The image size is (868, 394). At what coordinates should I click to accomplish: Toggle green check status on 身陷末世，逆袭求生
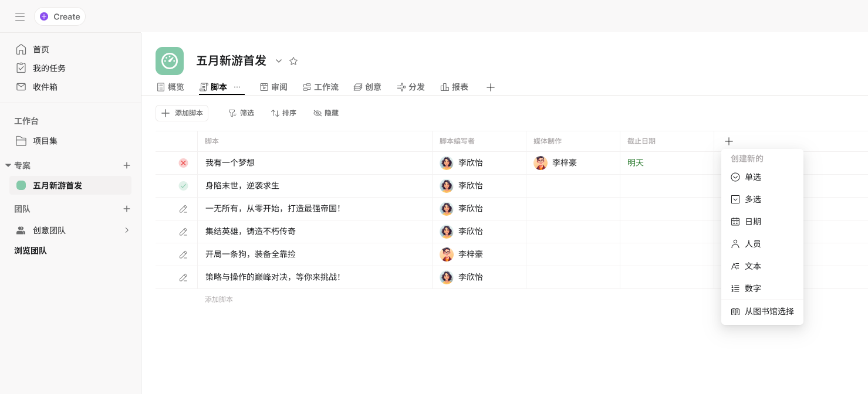point(183,186)
